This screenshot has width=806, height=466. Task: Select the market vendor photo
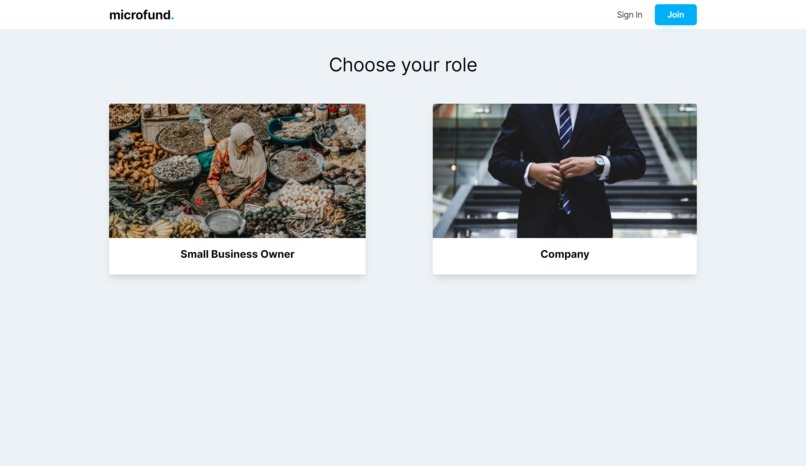[x=237, y=171]
